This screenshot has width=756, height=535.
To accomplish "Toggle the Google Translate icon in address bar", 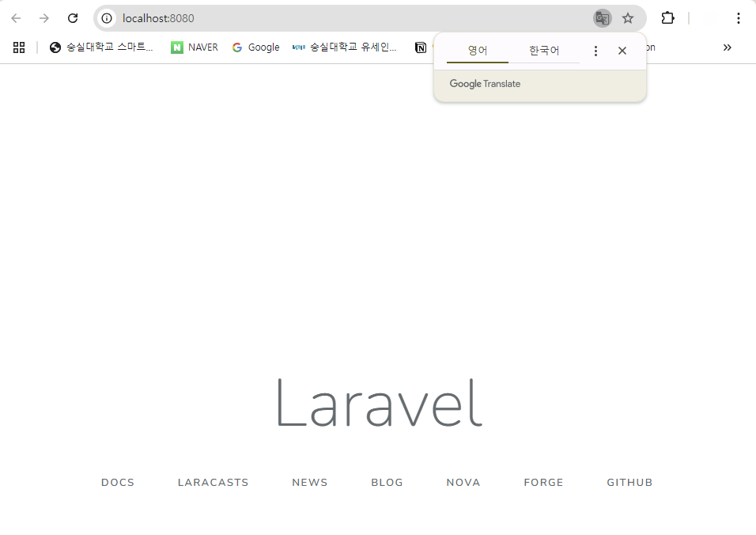I will [603, 18].
